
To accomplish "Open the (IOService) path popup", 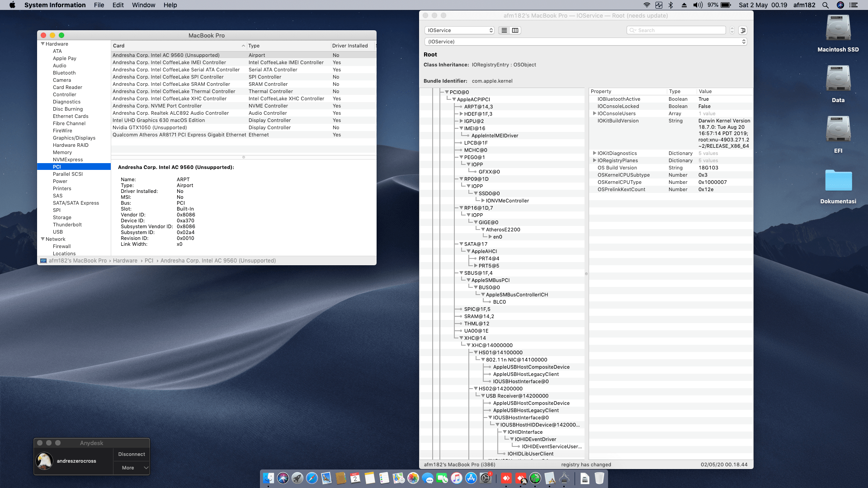I will click(585, 42).
